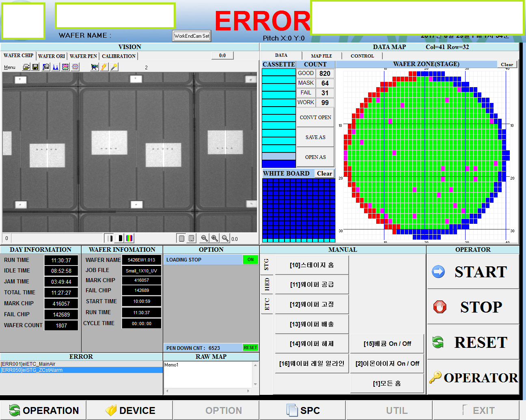Click the Memo1 raw map text field

coord(208,375)
